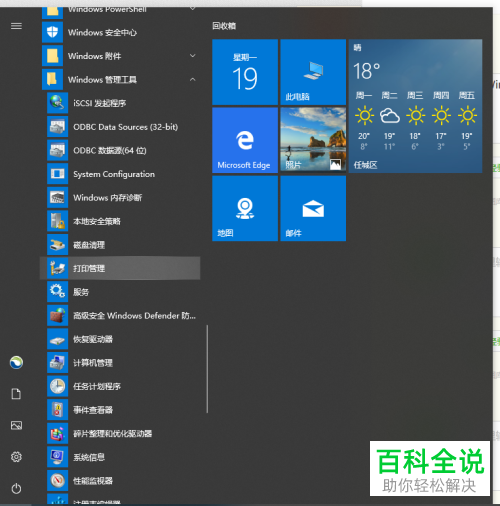
Task: Click the 回收箱 tile group heading
Action: [x=224, y=26]
